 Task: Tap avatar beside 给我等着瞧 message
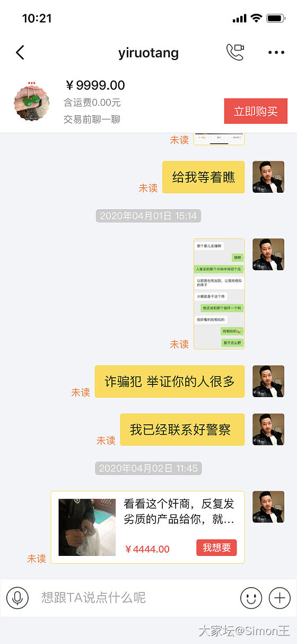(268, 177)
